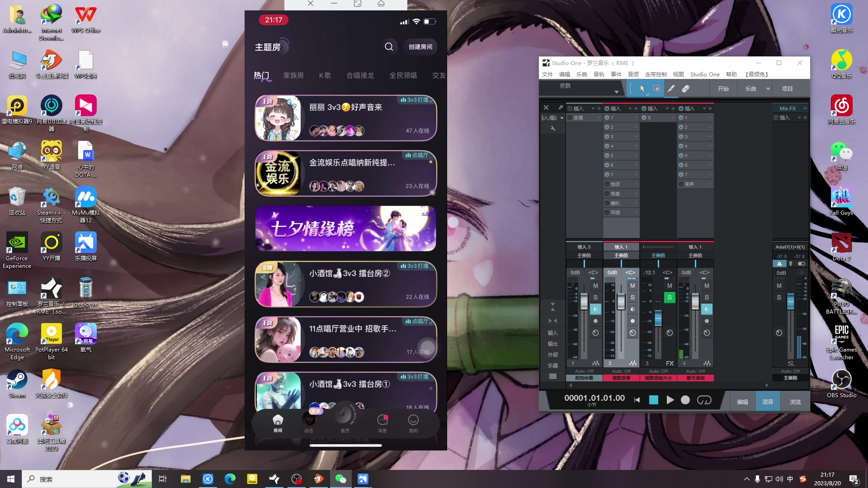868x488 pixels.
Task: Select the eraser tool in Studio One
Action: pos(685,89)
